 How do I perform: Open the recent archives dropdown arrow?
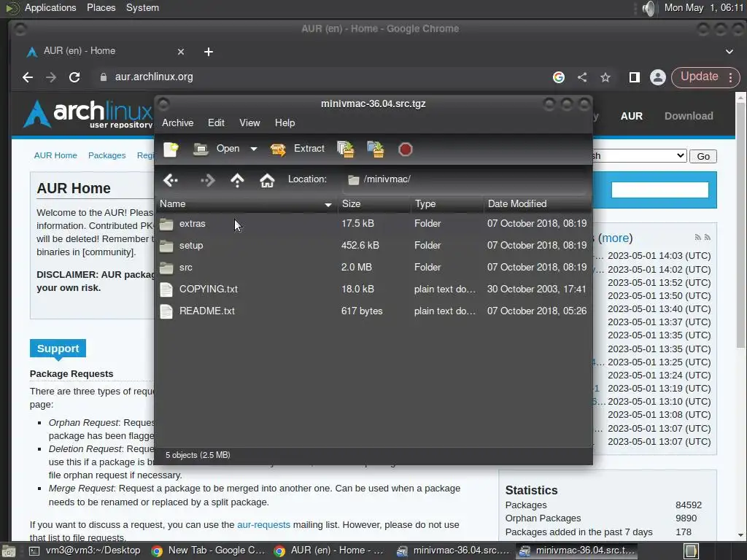(x=254, y=149)
